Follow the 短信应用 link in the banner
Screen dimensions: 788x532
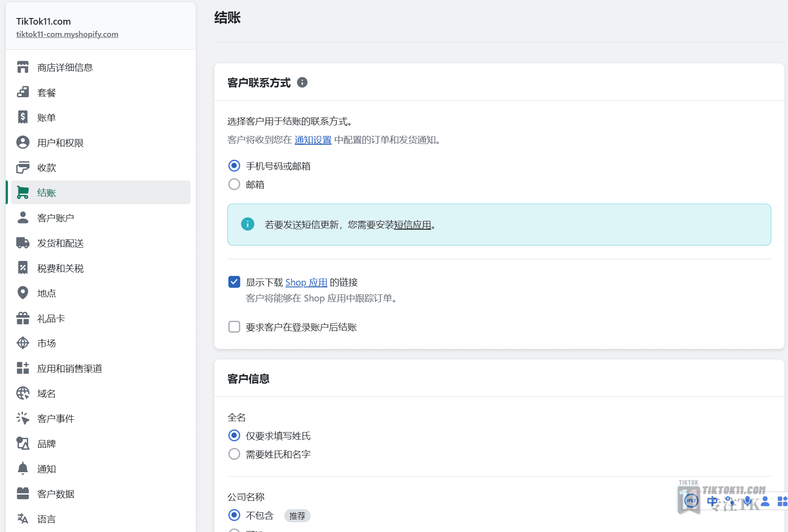(413, 225)
